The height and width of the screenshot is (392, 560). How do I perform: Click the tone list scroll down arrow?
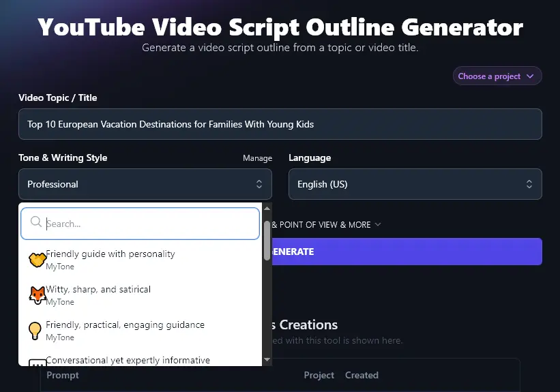(x=267, y=359)
